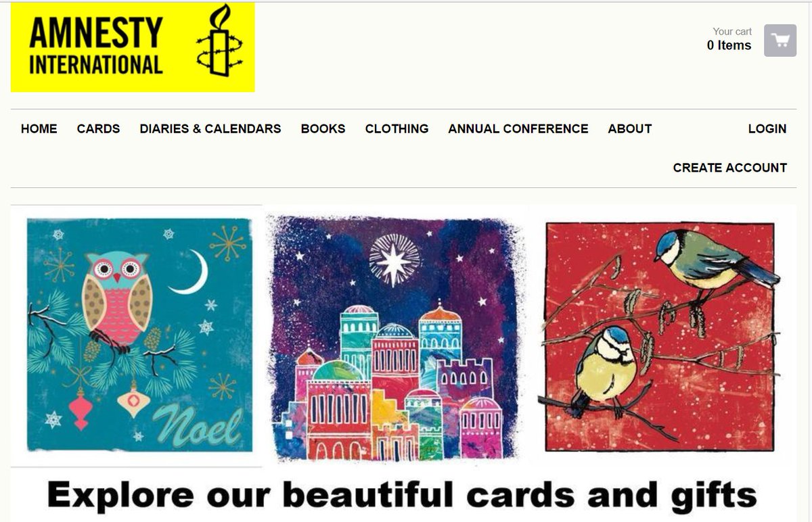Click the Amnesty International logo text
This screenshot has width=812, height=522.
tap(96, 46)
